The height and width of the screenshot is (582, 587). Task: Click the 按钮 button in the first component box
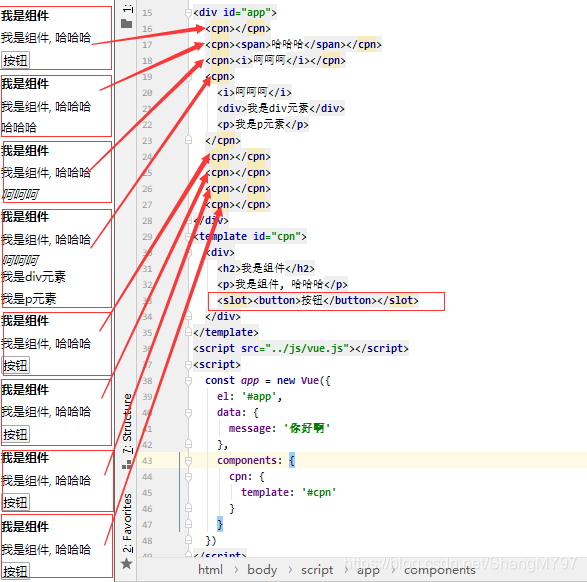15,60
